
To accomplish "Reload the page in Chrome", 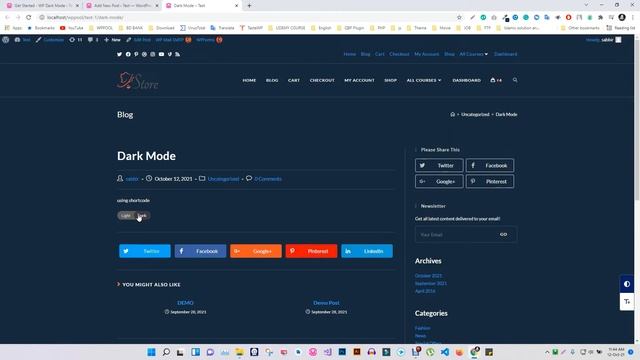I will [29, 17].
